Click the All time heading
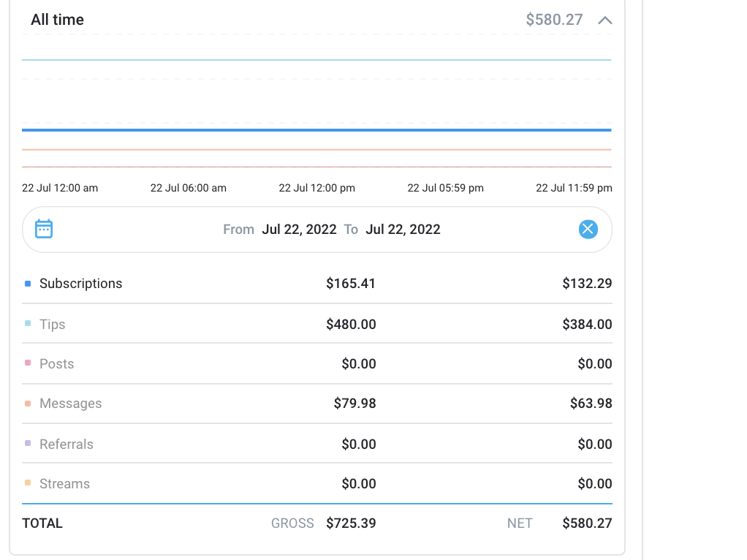Screen dimensions: 747x560 pos(57,20)
